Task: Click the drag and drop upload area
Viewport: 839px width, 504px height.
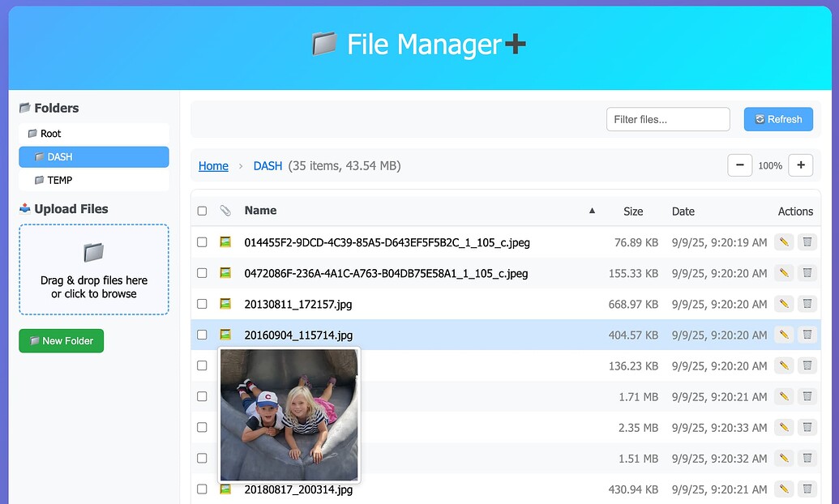Action: [x=94, y=269]
